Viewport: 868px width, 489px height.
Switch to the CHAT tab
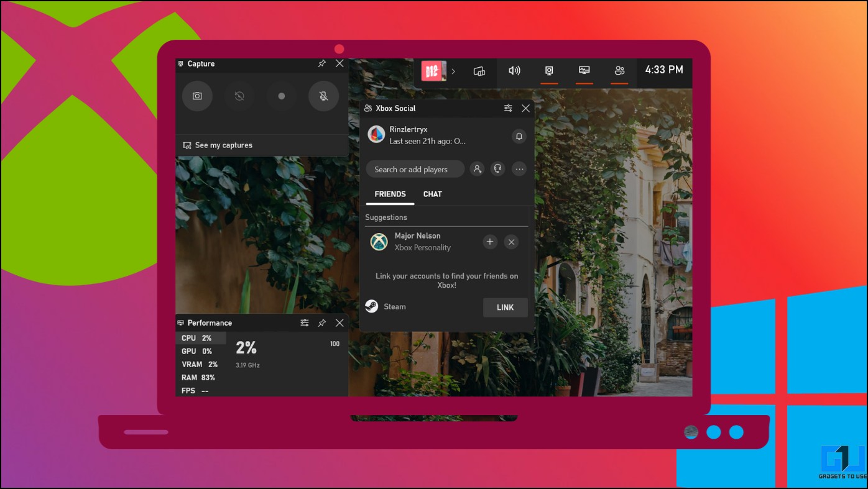click(432, 194)
